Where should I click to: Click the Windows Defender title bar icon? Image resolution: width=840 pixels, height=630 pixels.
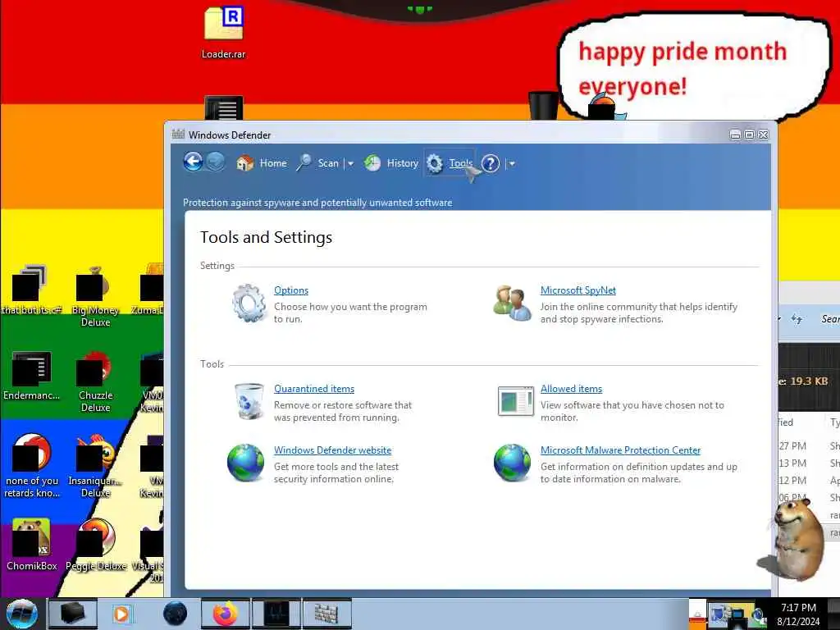(178, 135)
